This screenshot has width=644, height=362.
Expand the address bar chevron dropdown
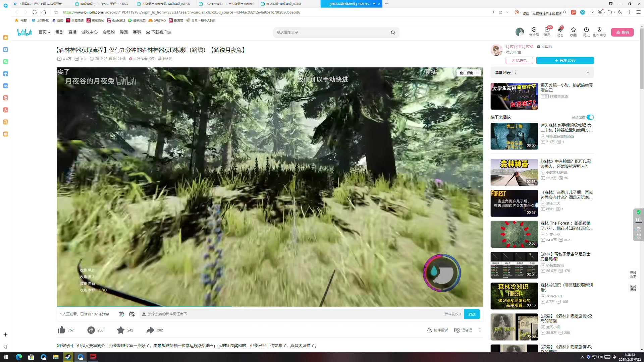pos(507,12)
